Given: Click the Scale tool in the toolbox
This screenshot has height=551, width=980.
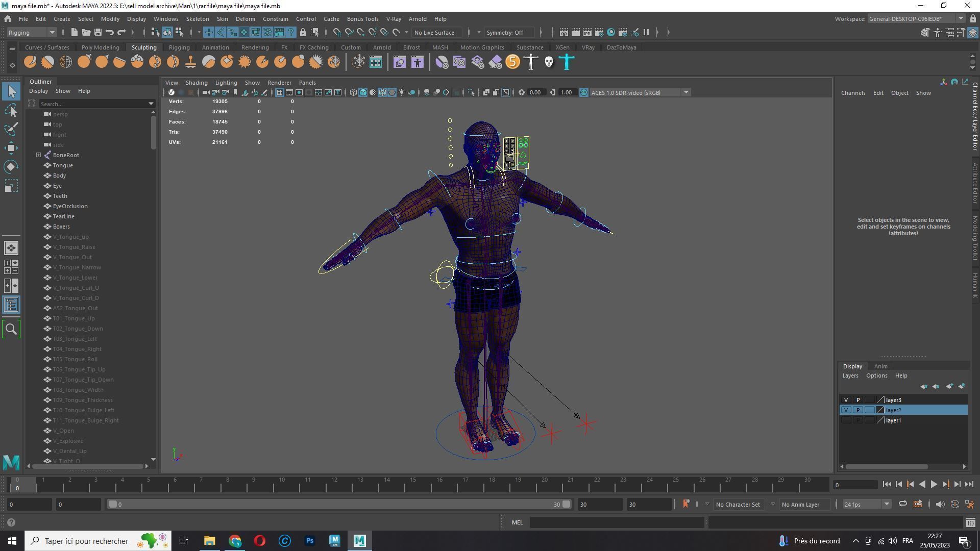Looking at the screenshot, I should [11, 186].
